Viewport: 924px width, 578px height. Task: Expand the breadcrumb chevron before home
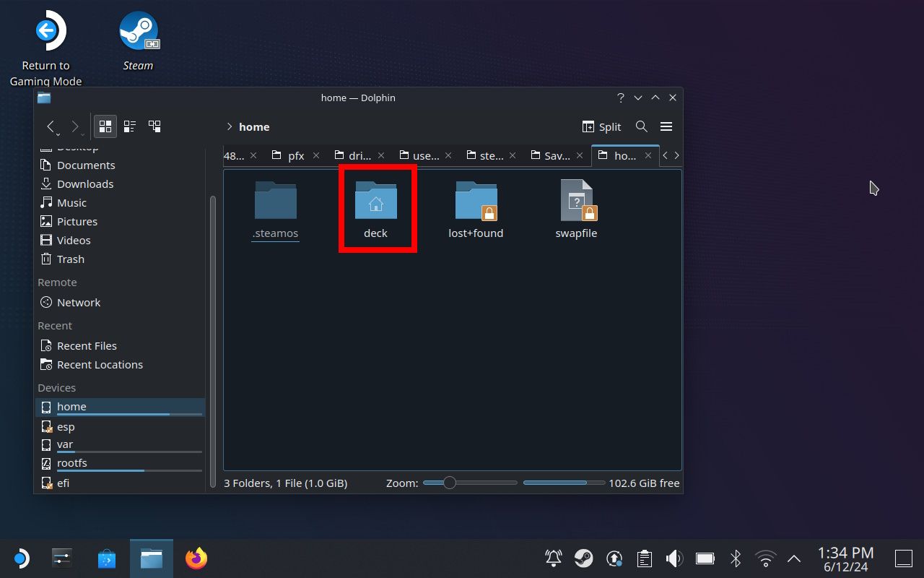230,126
